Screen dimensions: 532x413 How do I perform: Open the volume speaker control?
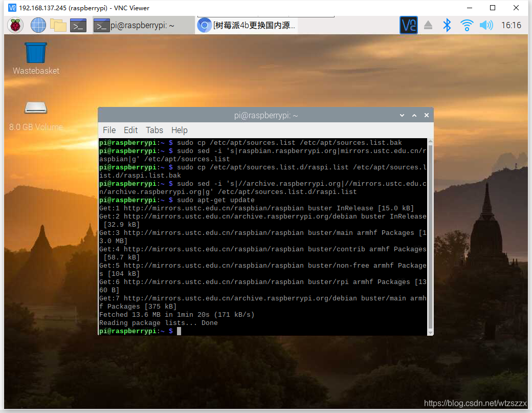pos(486,25)
